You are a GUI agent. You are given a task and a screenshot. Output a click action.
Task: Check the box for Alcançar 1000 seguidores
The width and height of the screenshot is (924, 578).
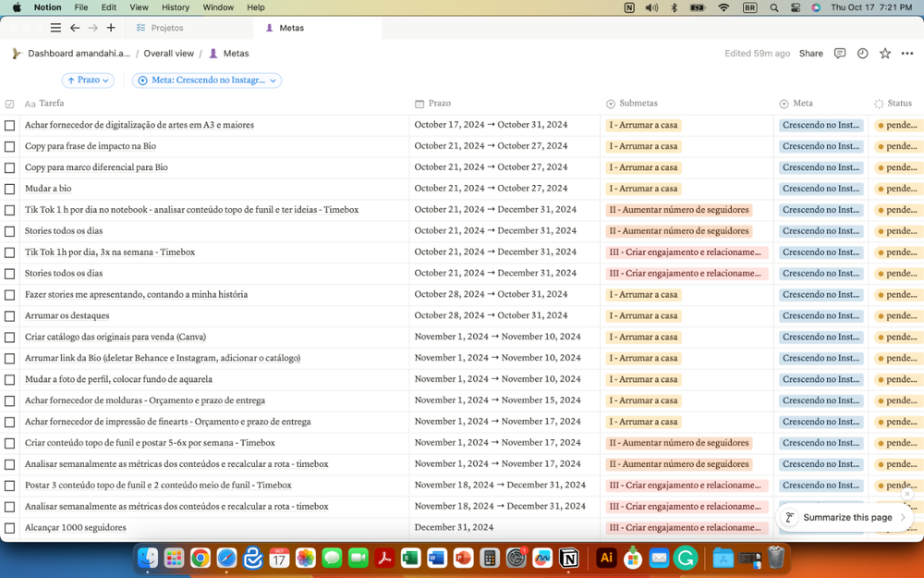[x=9, y=528]
